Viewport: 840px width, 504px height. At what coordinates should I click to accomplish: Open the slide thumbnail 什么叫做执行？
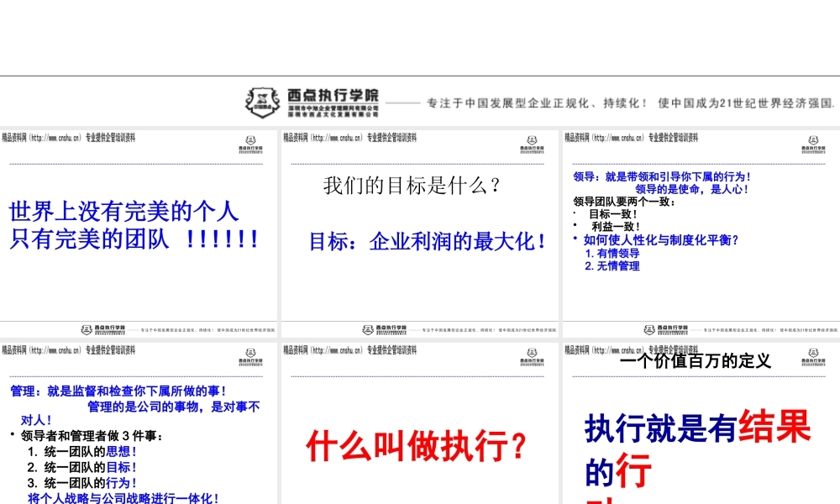(x=419, y=423)
